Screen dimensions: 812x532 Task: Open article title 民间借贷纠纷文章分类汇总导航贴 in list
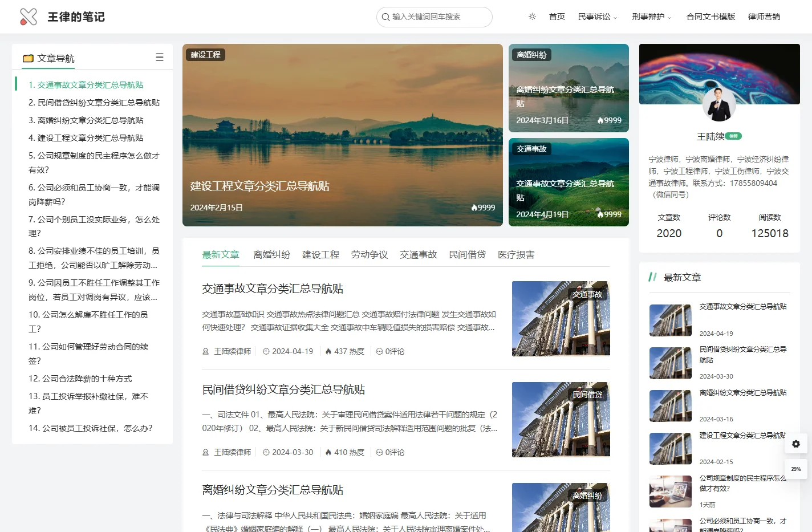283,389
